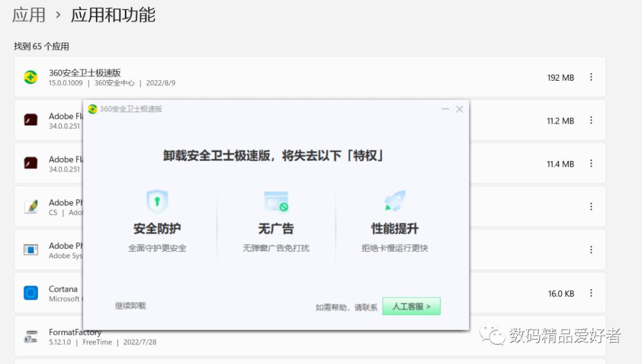Viewport: 642px width, 364px height.
Task: Click the Cortana app icon
Action: pyautogui.click(x=30, y=292)
